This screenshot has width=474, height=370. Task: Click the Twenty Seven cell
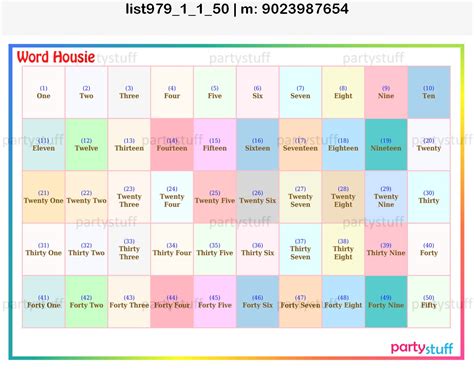[300, 197]
